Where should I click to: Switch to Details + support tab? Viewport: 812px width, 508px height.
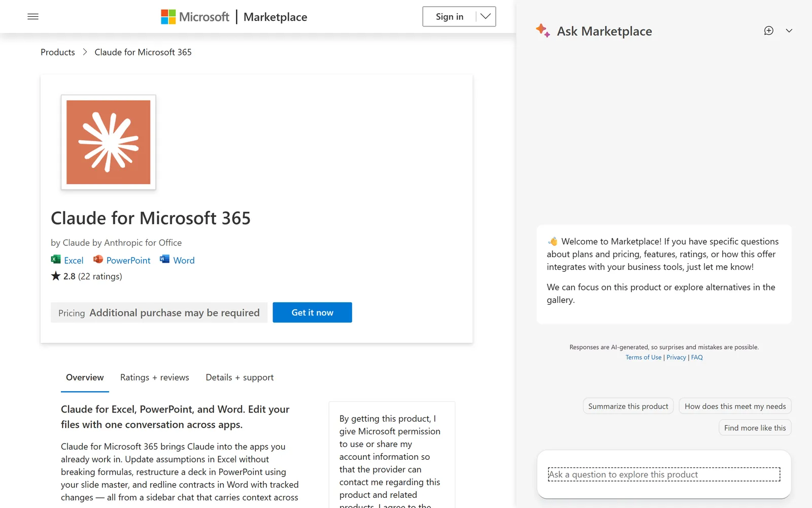tap(240, 377)
